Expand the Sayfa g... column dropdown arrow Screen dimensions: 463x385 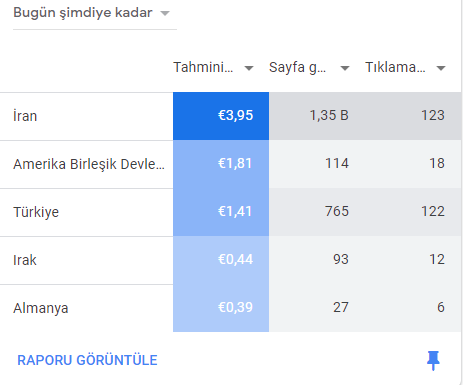(345, 68)
